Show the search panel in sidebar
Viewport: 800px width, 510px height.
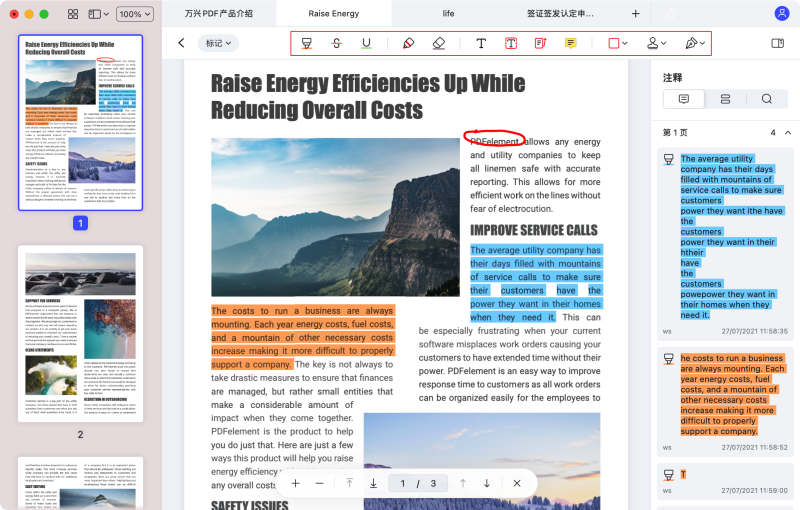(766, 99)
